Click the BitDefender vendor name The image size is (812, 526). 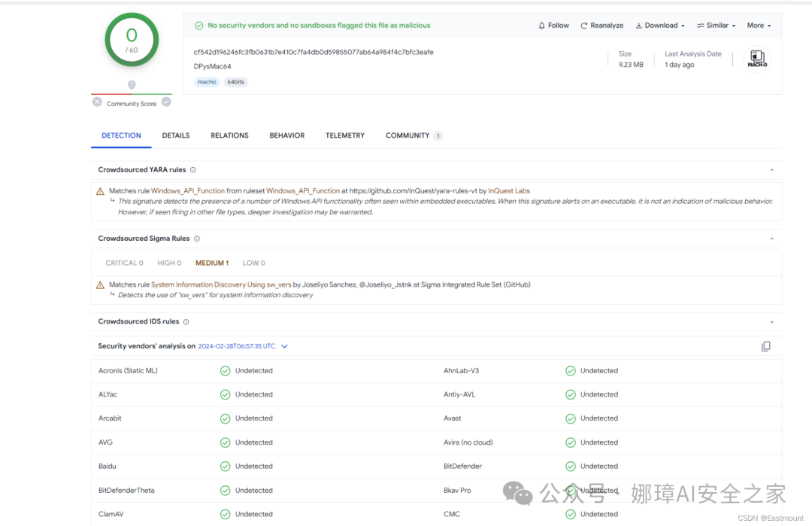[x=462, y=467]
